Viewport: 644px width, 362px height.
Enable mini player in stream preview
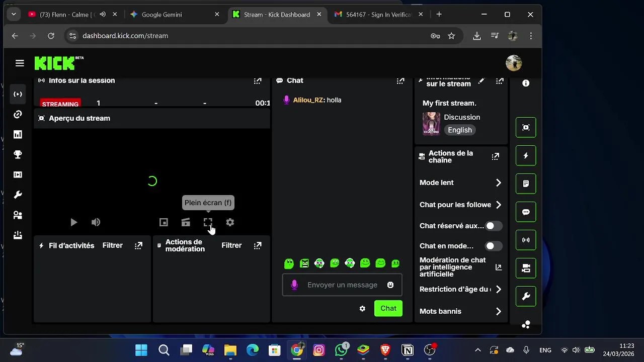[x=164, y=222]
